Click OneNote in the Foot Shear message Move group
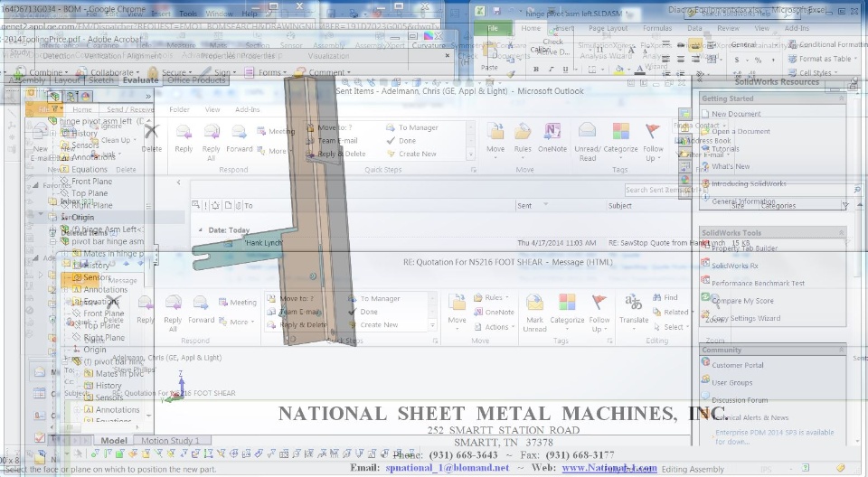 [x=494, y=312]
